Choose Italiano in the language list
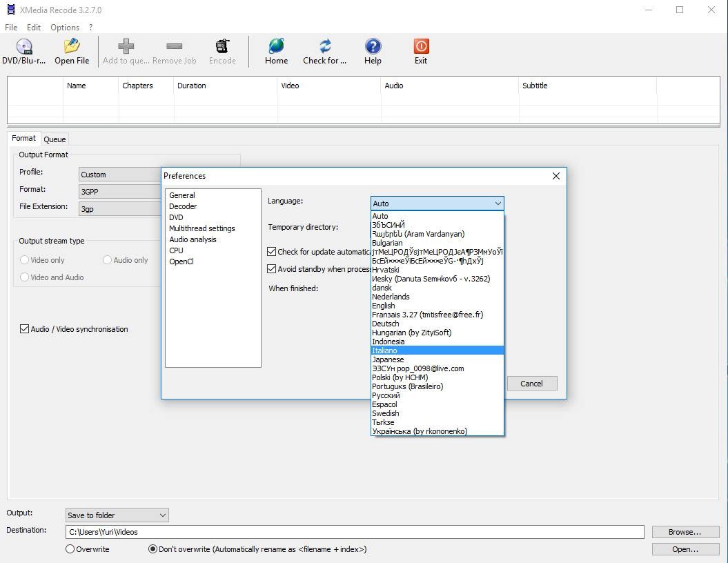This screenshot has height=563, width=728. pyautogui.click(x=437, y=350)
